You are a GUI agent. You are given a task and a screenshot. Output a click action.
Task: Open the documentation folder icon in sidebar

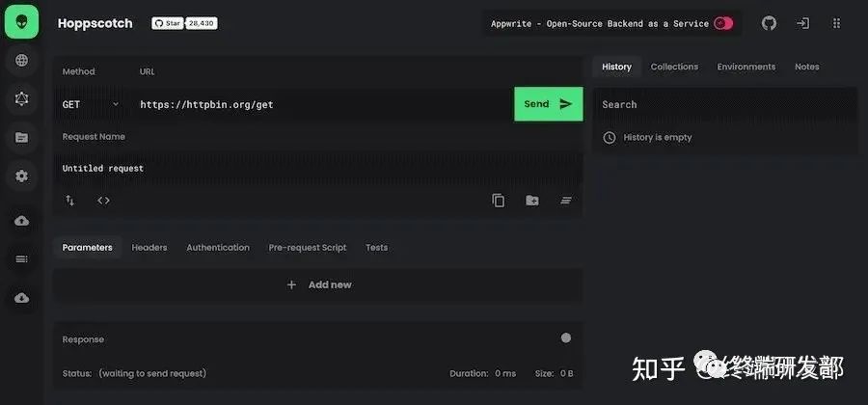[x=21, y=138]
